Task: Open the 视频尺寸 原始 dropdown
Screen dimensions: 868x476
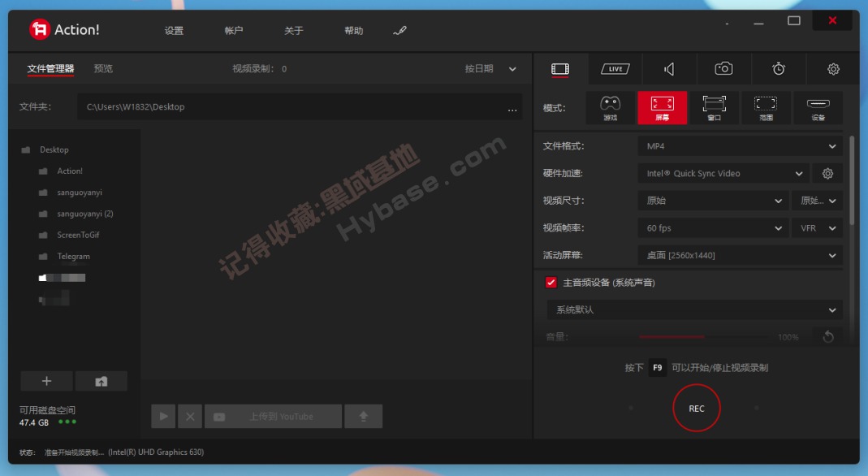Action: click(713, 201)
